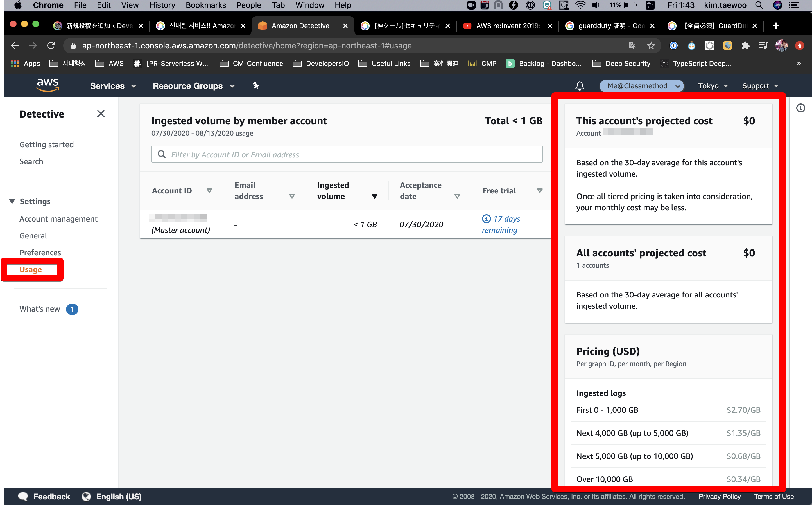The height and width of the screenshot is (505, 812).
Task: Open a new browser tab with plus icon
Action: point(776,26)
